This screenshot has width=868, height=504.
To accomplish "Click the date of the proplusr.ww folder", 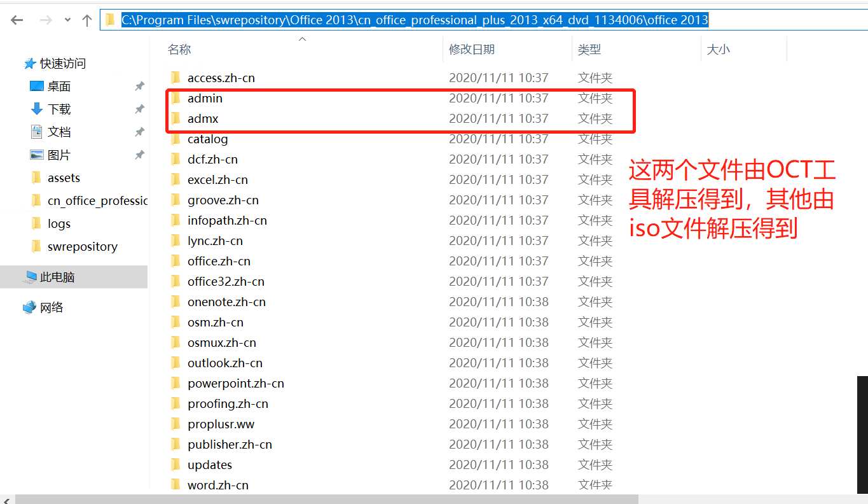I will [499, 424].
